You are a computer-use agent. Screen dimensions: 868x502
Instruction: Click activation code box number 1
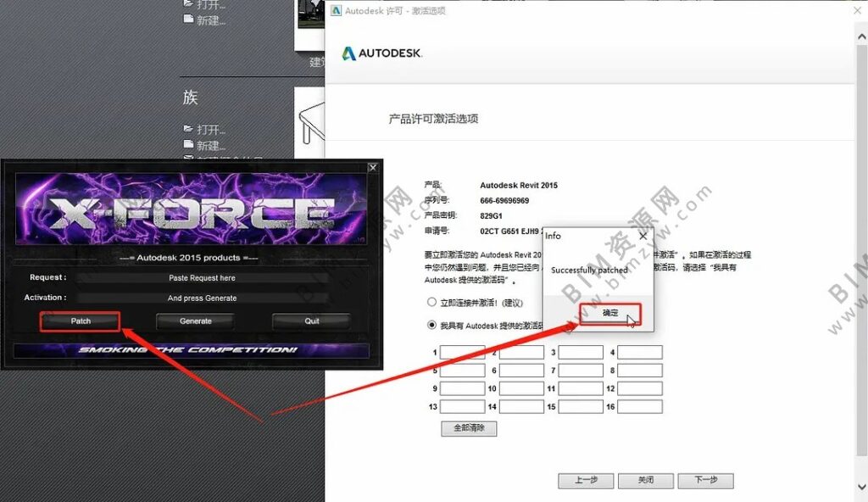(463, 353)
